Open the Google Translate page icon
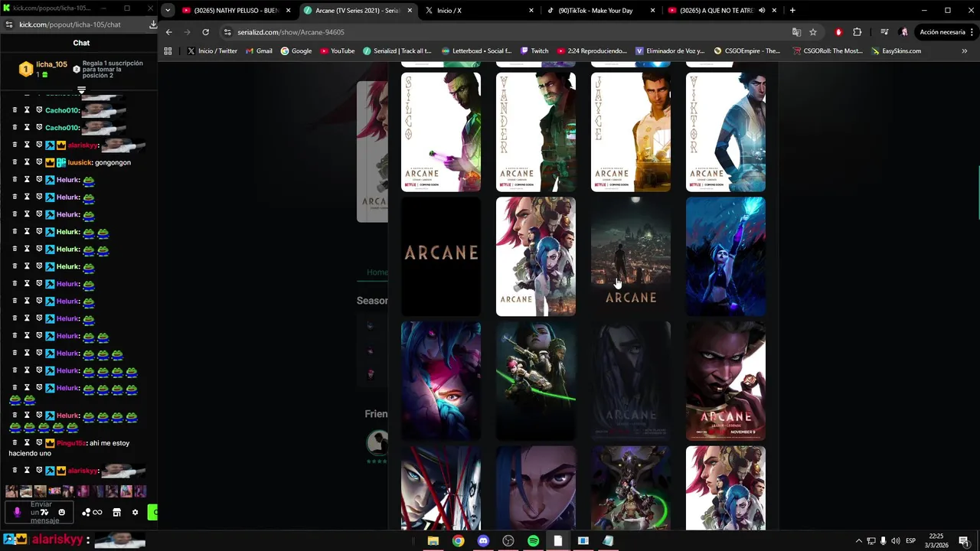980x551 pixels. (x=796, y=32)
